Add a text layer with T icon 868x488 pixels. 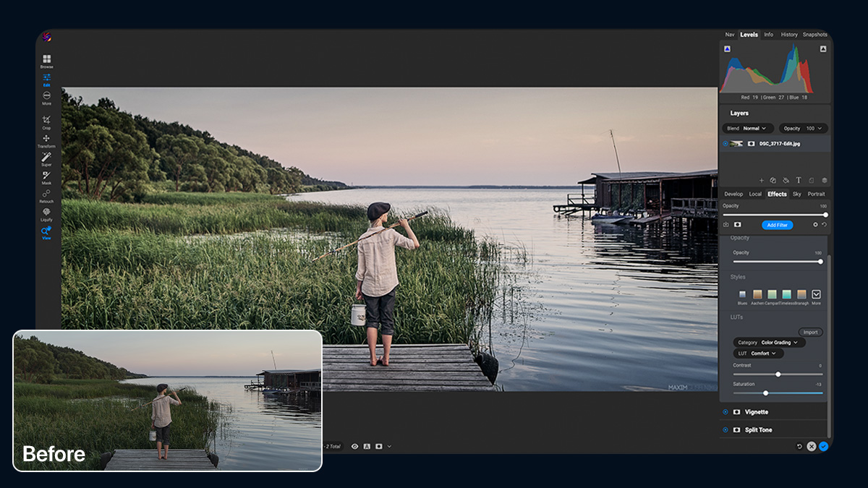tap(799, 180)
